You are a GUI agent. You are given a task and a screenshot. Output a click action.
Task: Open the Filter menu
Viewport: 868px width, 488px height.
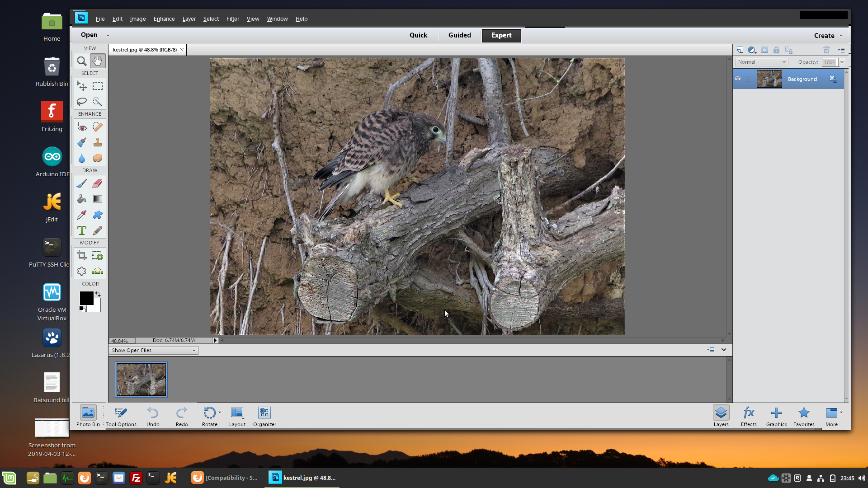pos(233,19)
